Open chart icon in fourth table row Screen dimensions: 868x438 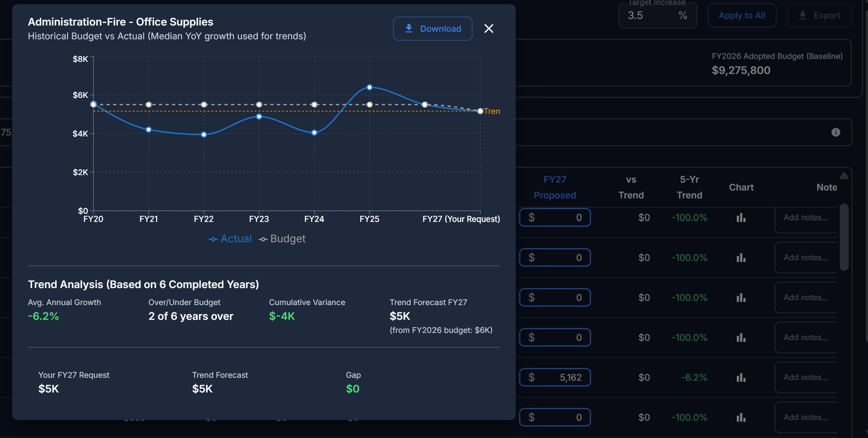click(741, 338)
